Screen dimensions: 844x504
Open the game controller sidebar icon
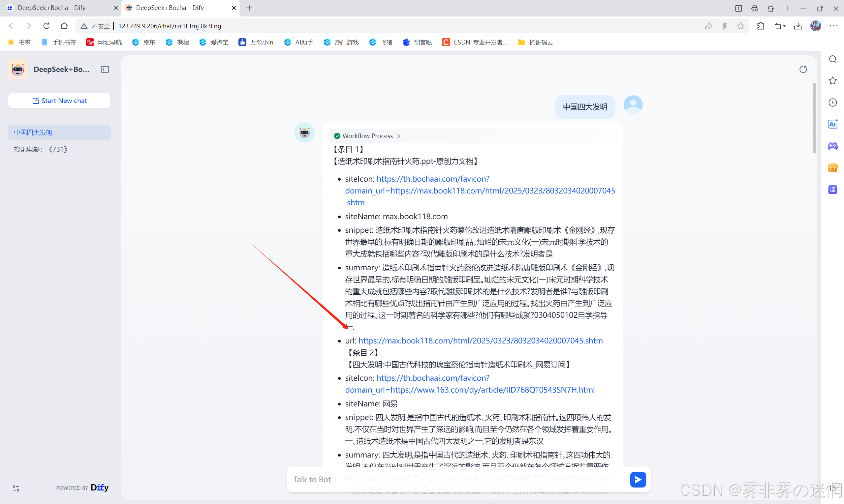coord(832,146)
